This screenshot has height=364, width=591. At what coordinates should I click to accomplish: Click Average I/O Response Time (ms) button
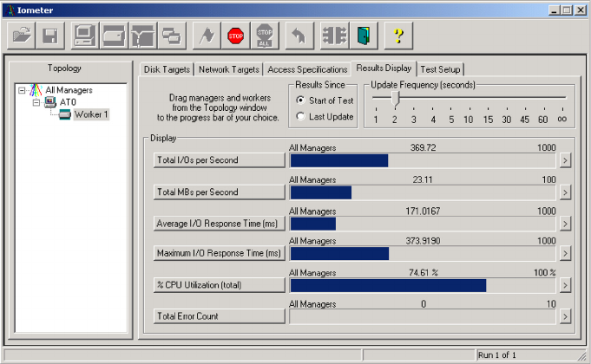[x=219, y=224]
